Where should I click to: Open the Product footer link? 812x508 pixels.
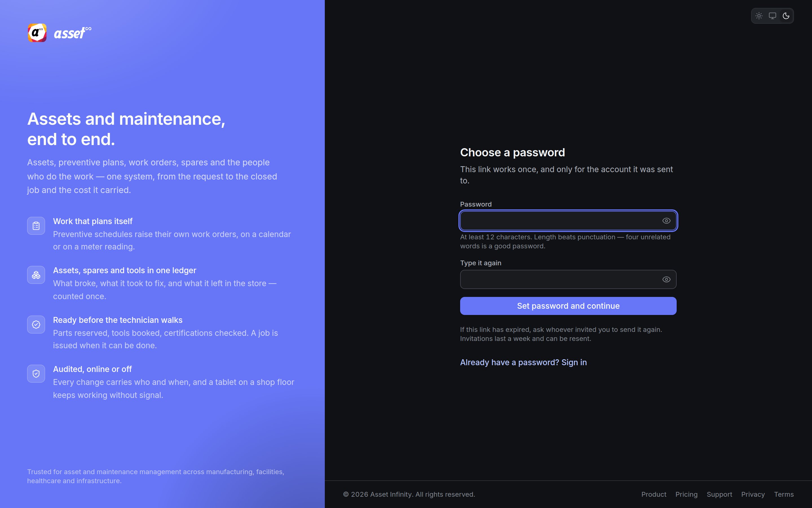click(x=654, y=494)
